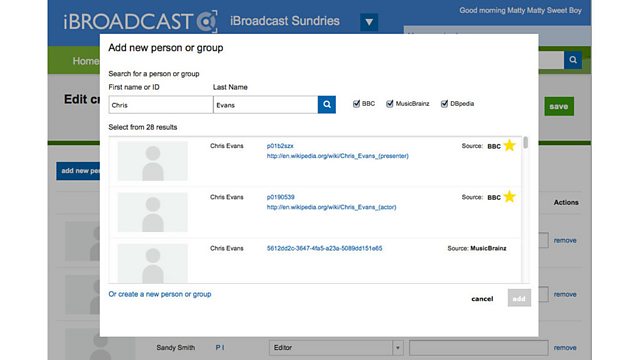Click star on second Chris Evans BBC result
This screenshot has width=640, height=360.
tap(509, 197)
